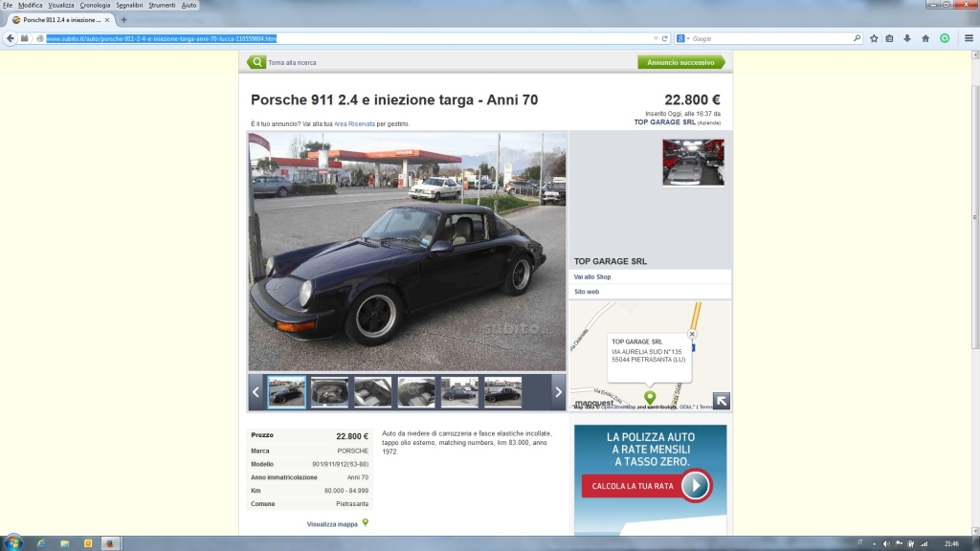Click the IT language indicator in taskbar
This screenshot has height=551, width=980.
(x=860, y=542)
